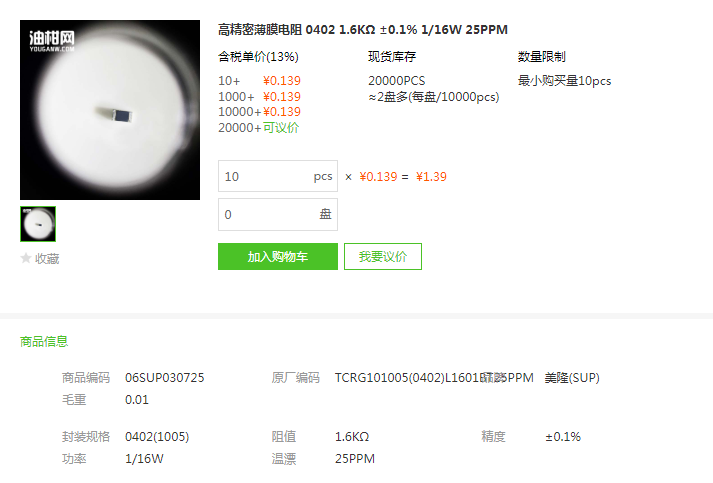Select the small resistor thumbnail image
Image resolution: width=713 pixels, height=483 pixels.
(38, 224)
